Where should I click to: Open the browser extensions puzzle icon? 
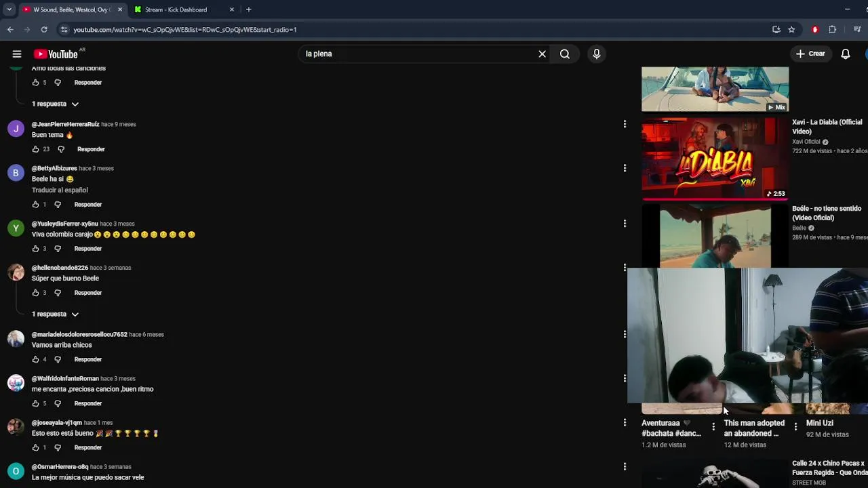point(832,30)
